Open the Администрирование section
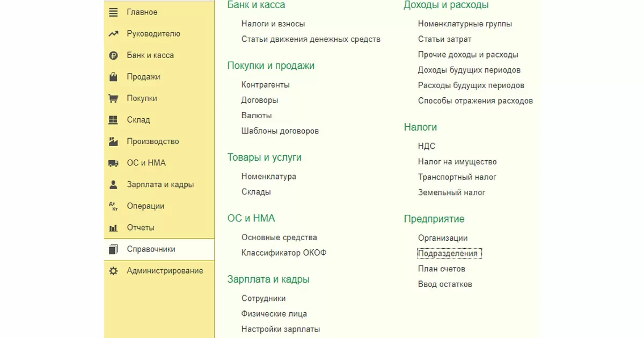 click(x=165, y=271)
